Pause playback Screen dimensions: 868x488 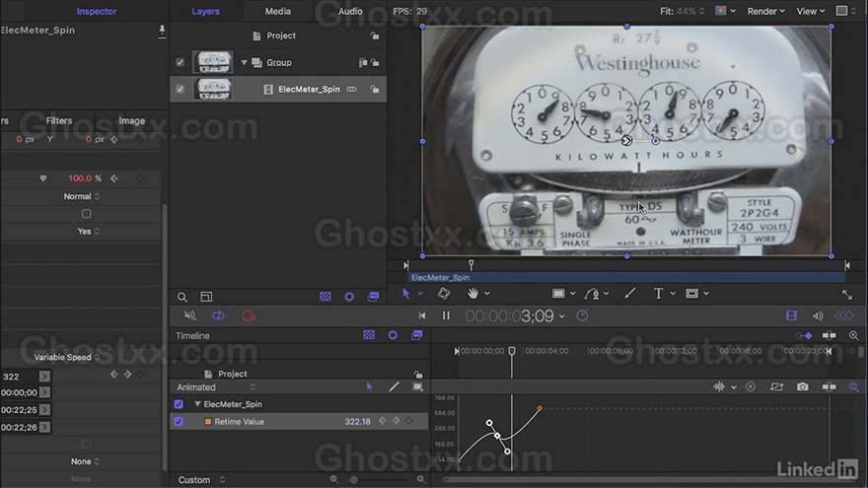pyautogui.click(x=446, y=315)
